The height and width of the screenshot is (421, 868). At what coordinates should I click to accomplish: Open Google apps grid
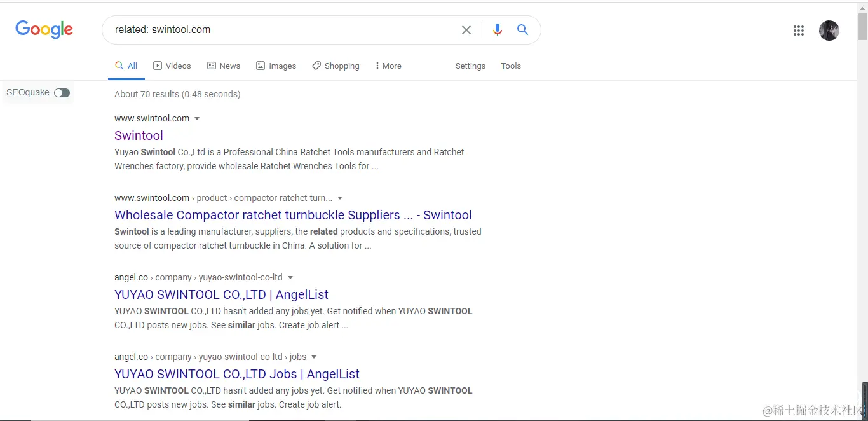pos(799,31)
